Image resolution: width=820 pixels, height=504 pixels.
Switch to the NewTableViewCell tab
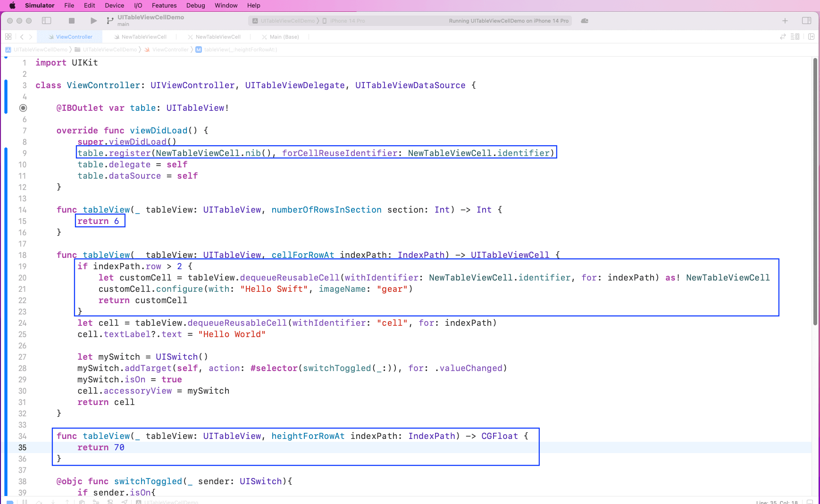tap(143, 36)
